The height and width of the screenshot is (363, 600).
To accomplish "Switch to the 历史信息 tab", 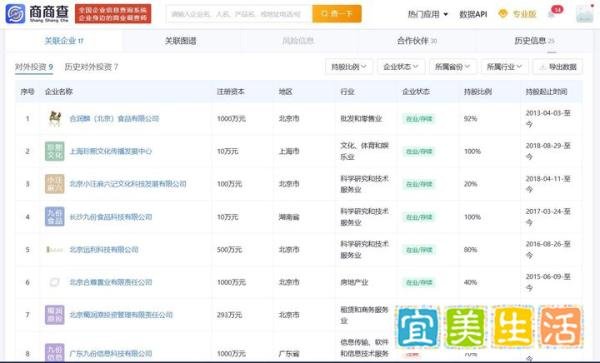I will point(534,41).
